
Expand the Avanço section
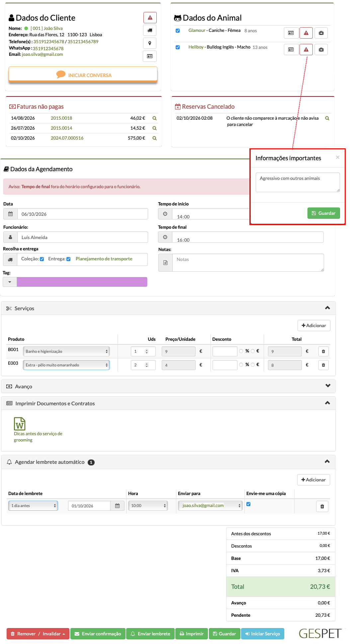tap(168, 386)
